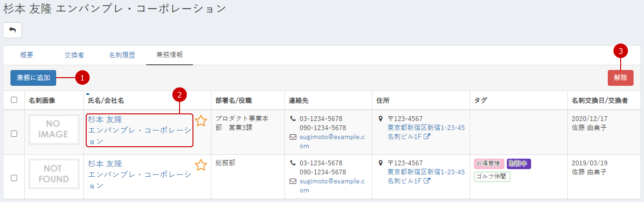This screenshot has width=644, height=202.
Task: Open external map link in second row address
Action: point(427,181)
